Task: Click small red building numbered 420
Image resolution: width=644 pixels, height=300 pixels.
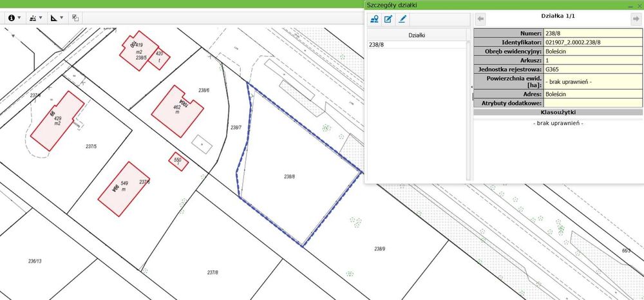Action: (159, 59)
